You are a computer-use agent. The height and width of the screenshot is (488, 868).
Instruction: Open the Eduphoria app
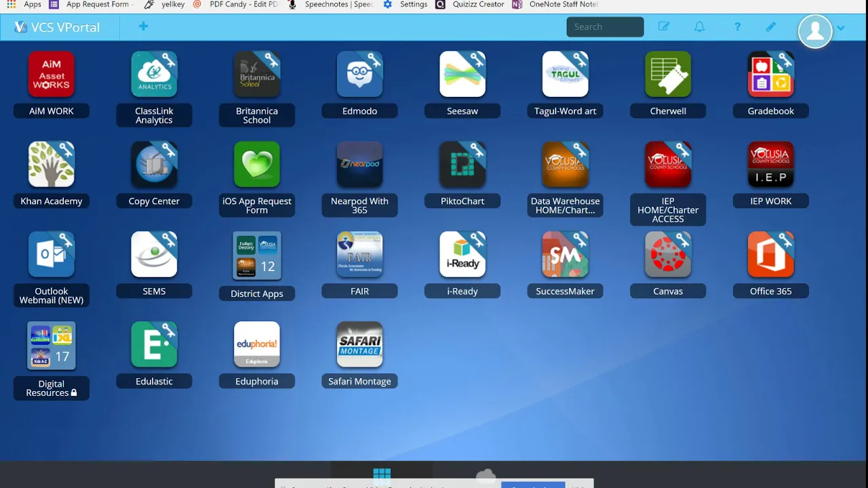pos(257,344)
